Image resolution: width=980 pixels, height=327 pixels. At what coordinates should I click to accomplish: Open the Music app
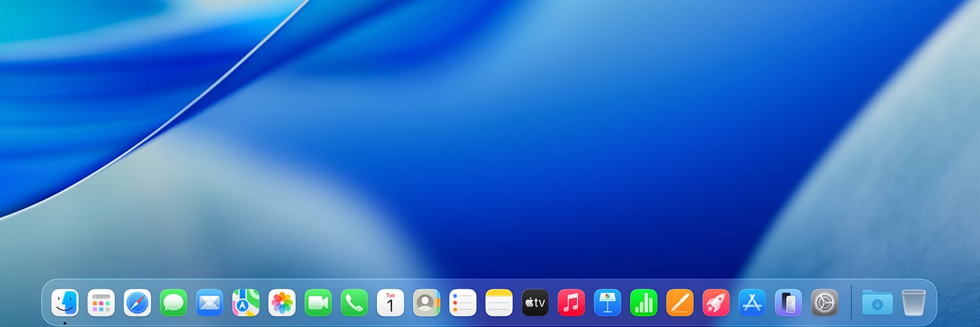(572, 303)
